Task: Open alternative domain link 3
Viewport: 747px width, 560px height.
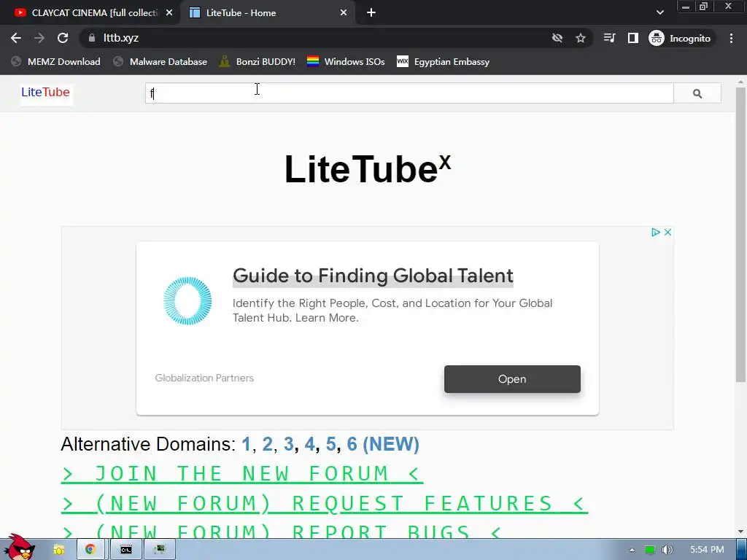Action: (288, 444)
